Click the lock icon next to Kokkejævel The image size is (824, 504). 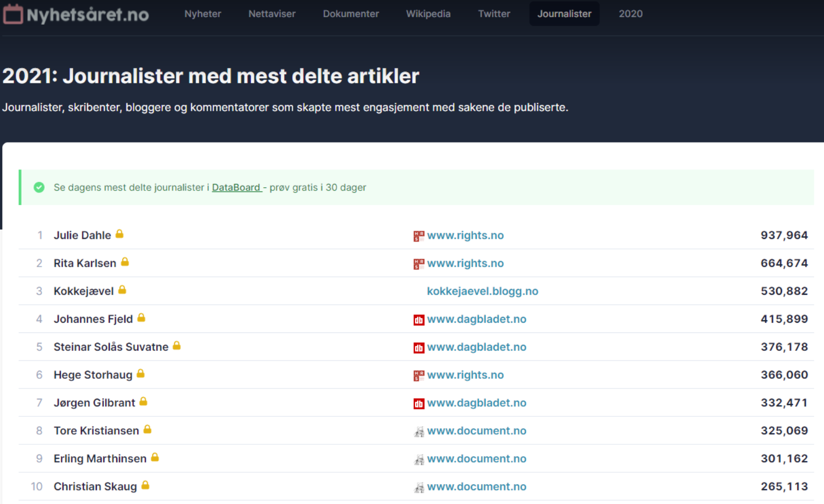point(122,290)
